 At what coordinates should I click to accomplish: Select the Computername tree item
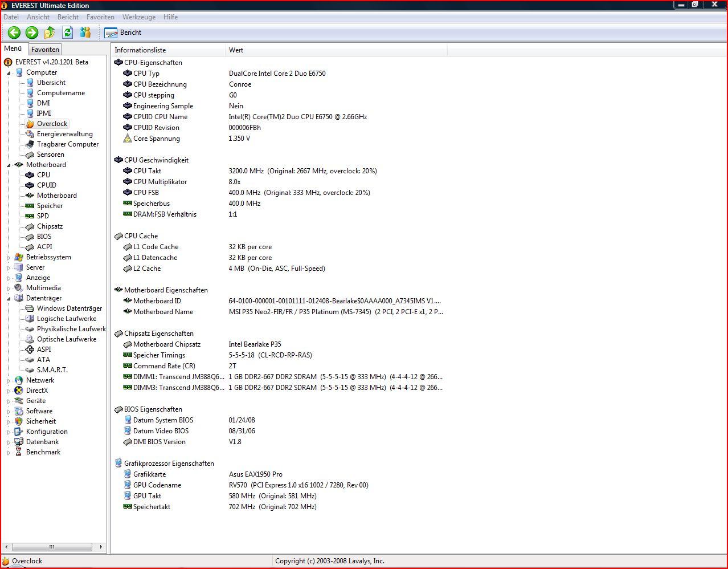click(60, 93)
